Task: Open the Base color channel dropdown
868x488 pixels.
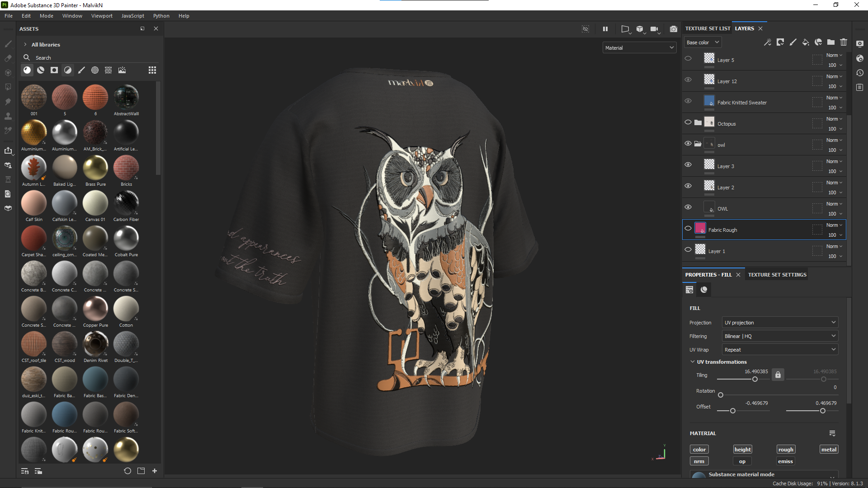Action: (703, 42)
